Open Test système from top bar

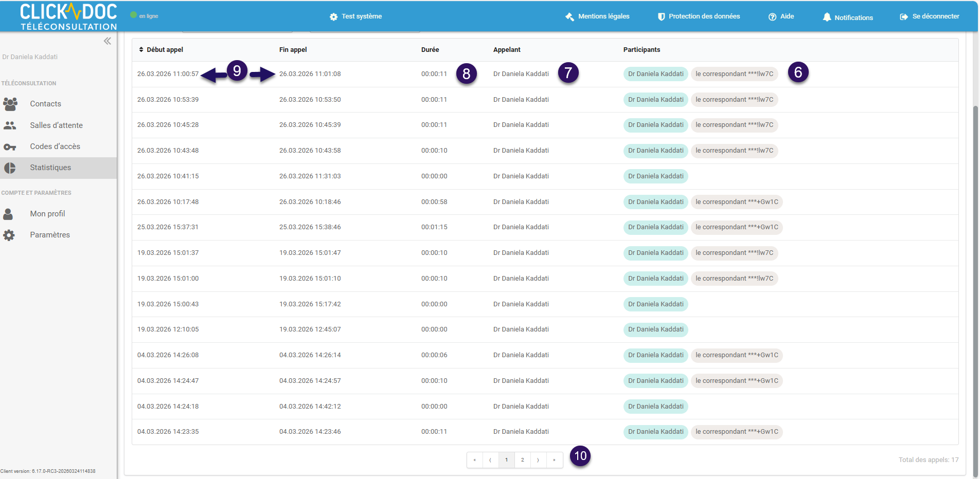(x=356, y=16)
